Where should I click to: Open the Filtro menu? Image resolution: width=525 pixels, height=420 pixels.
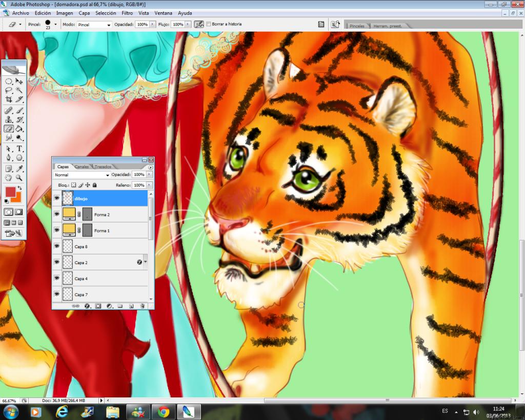[127, 13]
